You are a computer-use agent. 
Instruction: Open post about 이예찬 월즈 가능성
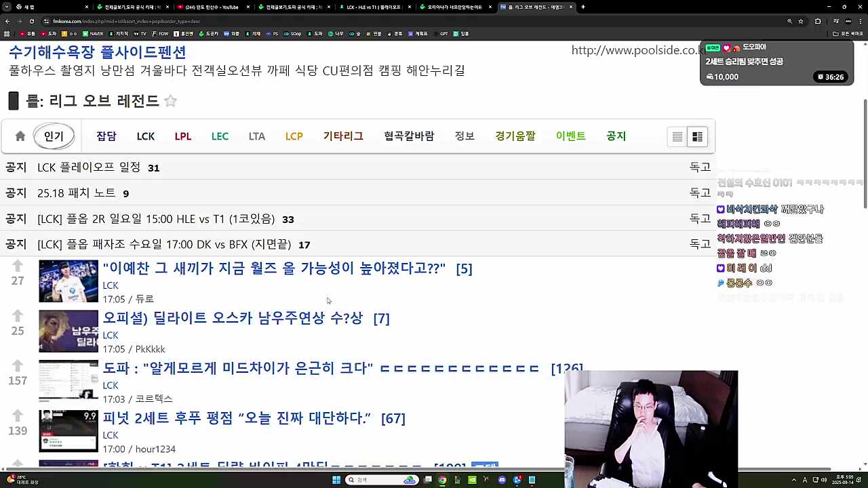pos(274,268)
